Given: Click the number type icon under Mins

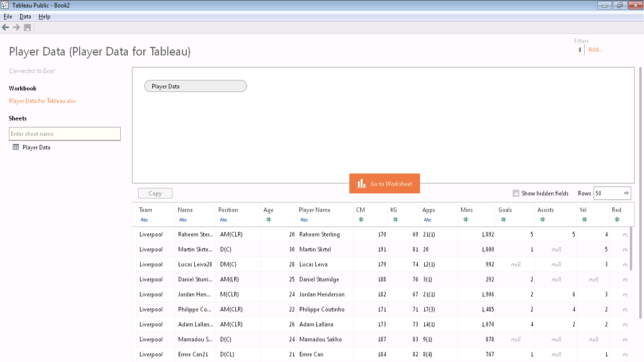Looking at the screenshot, I should point(465,220).
